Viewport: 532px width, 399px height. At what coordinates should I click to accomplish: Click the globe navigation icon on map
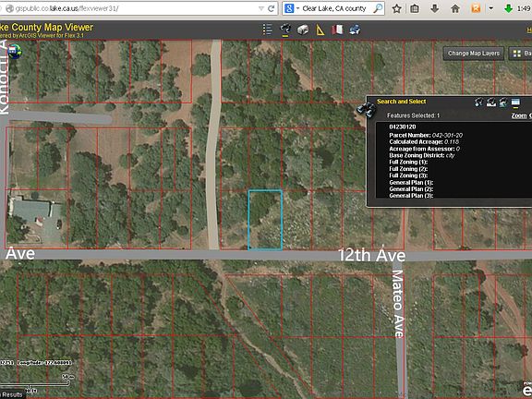pyautogui.click(x=15, y=52)
